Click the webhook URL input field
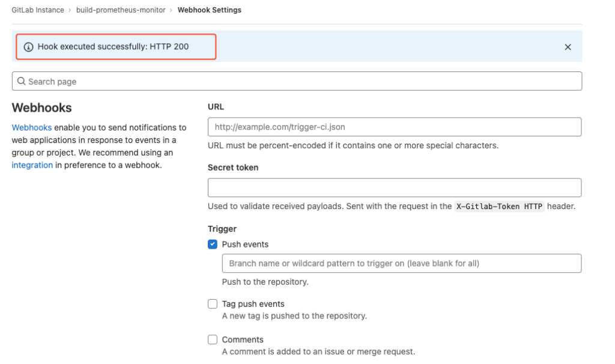The height and width of the screenshot is (364, 615). [395, 127]
